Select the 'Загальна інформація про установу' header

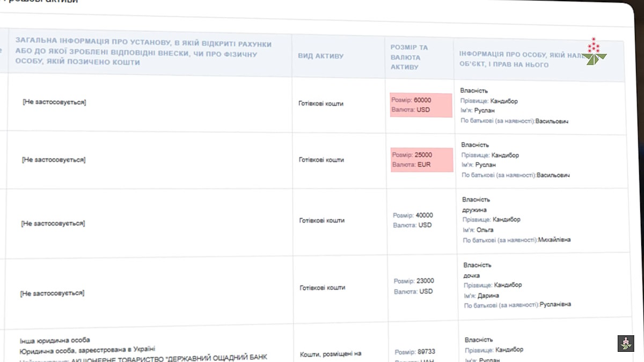pos(143,52)
